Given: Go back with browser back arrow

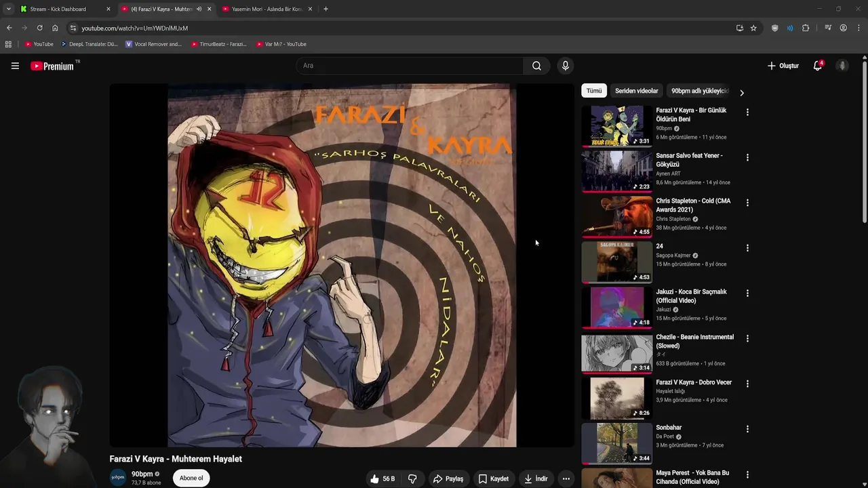Looking at the screenshot, I should pyautogui.click(x=9, y=28).
